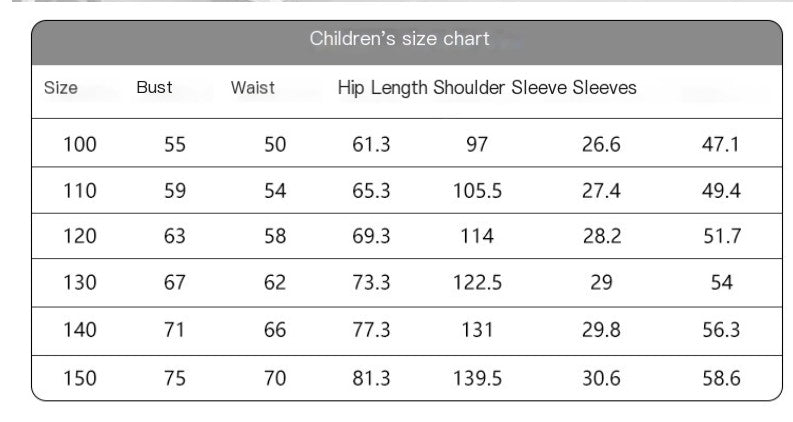Click the Bust column header

point(154,88)
